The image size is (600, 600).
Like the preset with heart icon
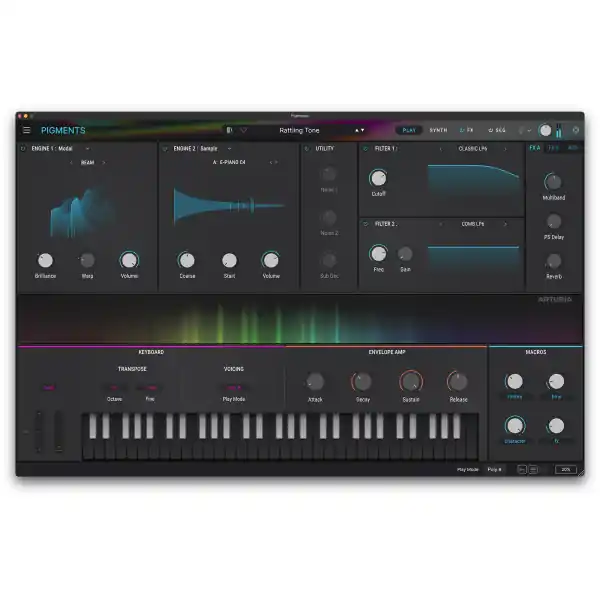[x=243, y=130]
